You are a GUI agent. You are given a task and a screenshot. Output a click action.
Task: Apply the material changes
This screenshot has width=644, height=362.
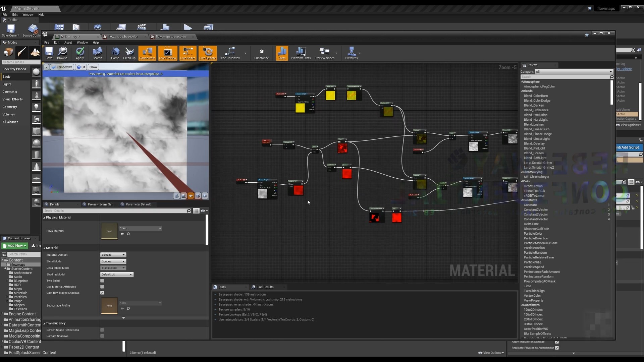click(x=80, y=53)
